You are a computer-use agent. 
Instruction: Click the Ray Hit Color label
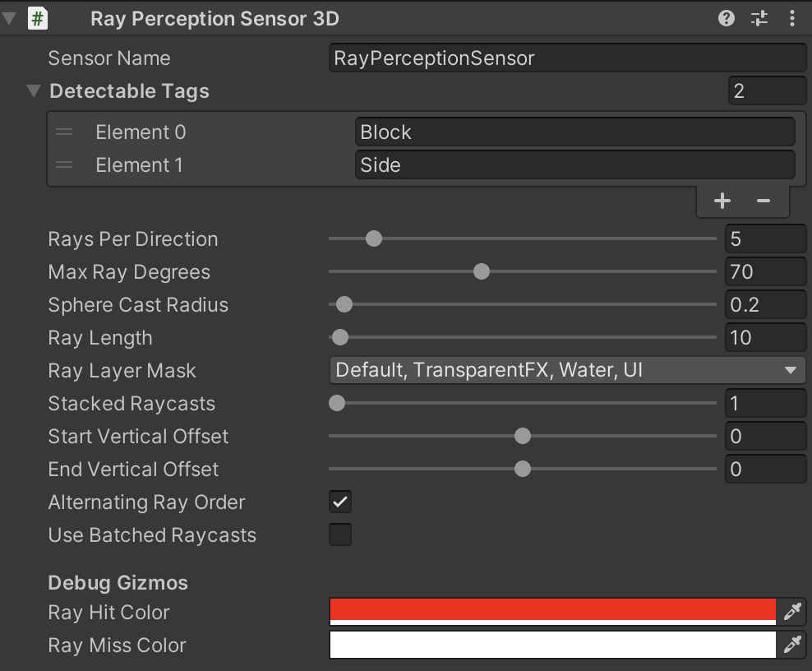click(x=108, y=613)
